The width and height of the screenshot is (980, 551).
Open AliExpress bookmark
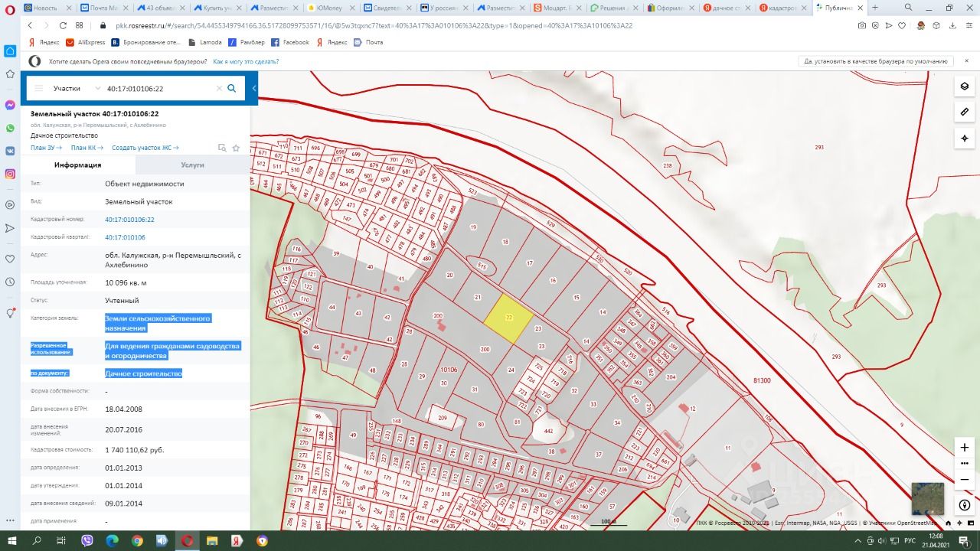(86, 42)
